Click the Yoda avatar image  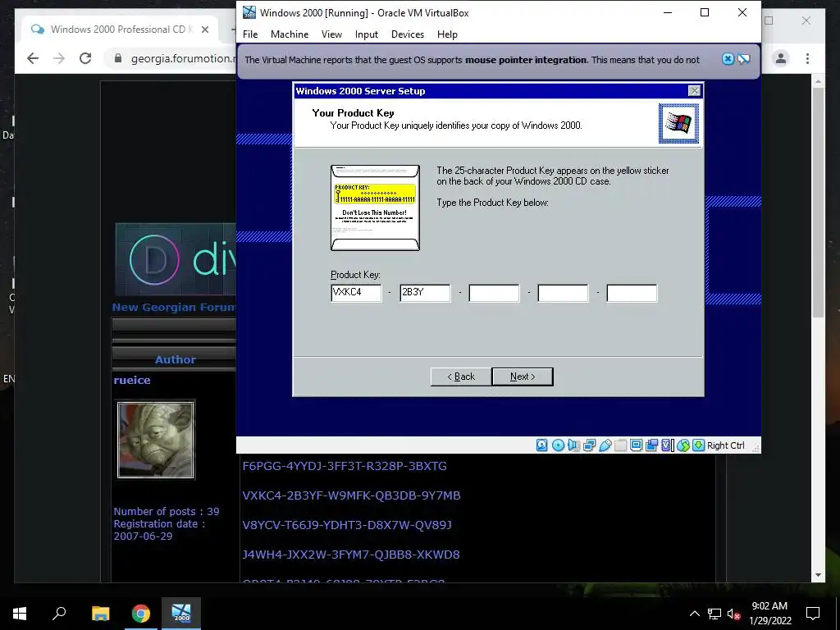pos(156,440)
